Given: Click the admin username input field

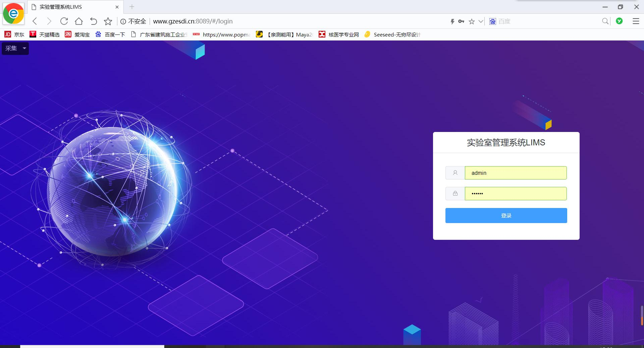Looking at the screenshot, I should pos(516,173).
